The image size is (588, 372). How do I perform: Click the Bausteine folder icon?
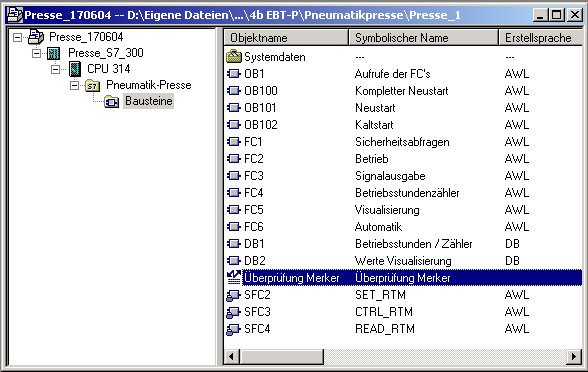(x=111, y=101)
